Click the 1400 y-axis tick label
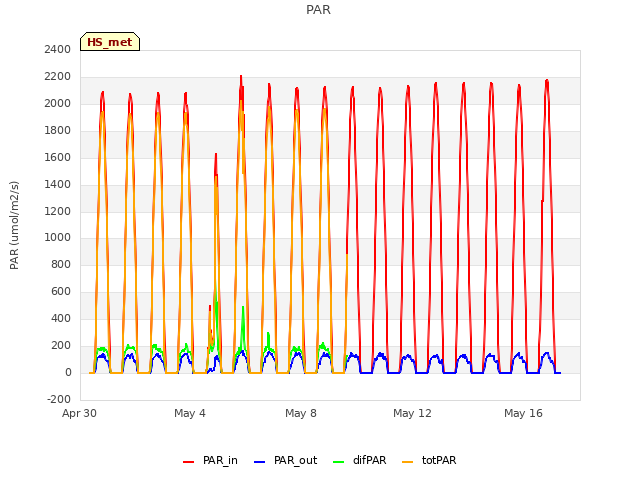The width and height of the screenshot is (640, 480). tap(58, 184)
